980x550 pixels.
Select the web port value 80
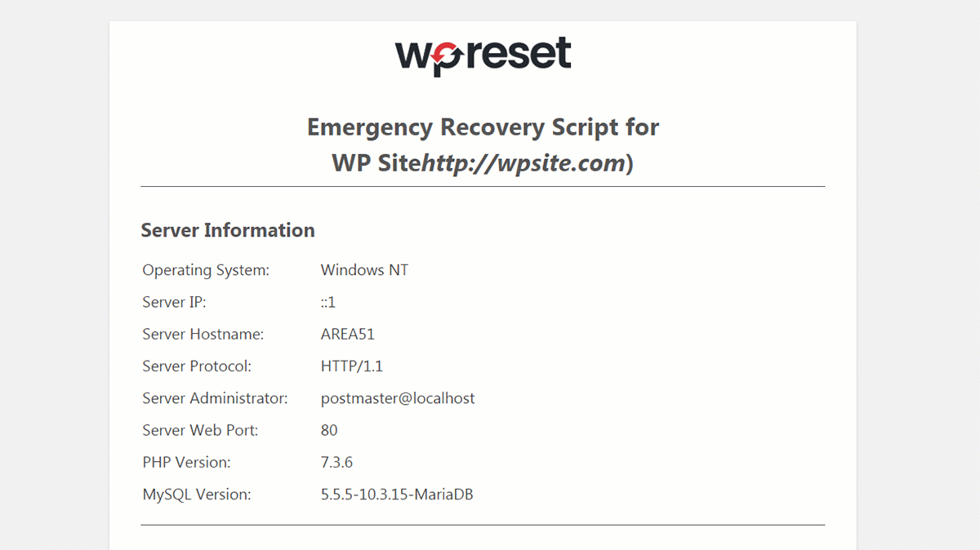tap(329, 430)
